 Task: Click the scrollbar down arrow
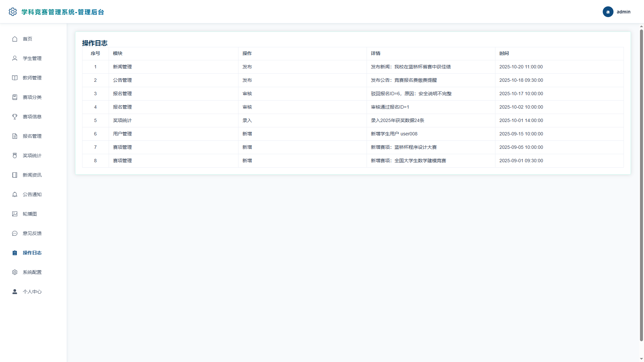(x=641, y=359)
